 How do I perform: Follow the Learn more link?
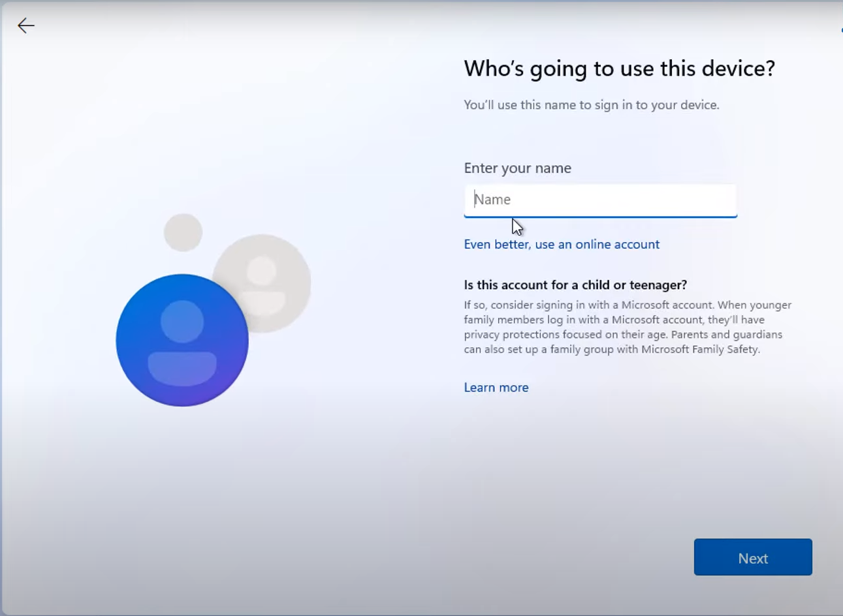click(496, 388)
